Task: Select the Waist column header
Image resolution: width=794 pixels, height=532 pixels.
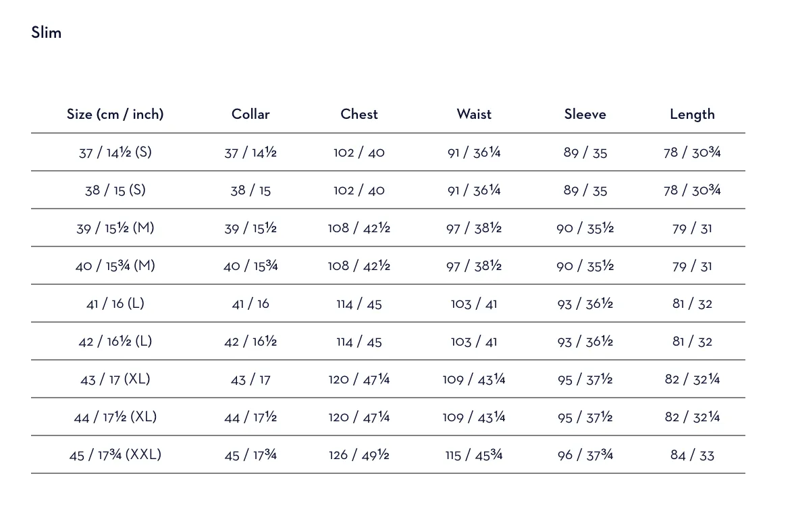Action: pos(474,114)
